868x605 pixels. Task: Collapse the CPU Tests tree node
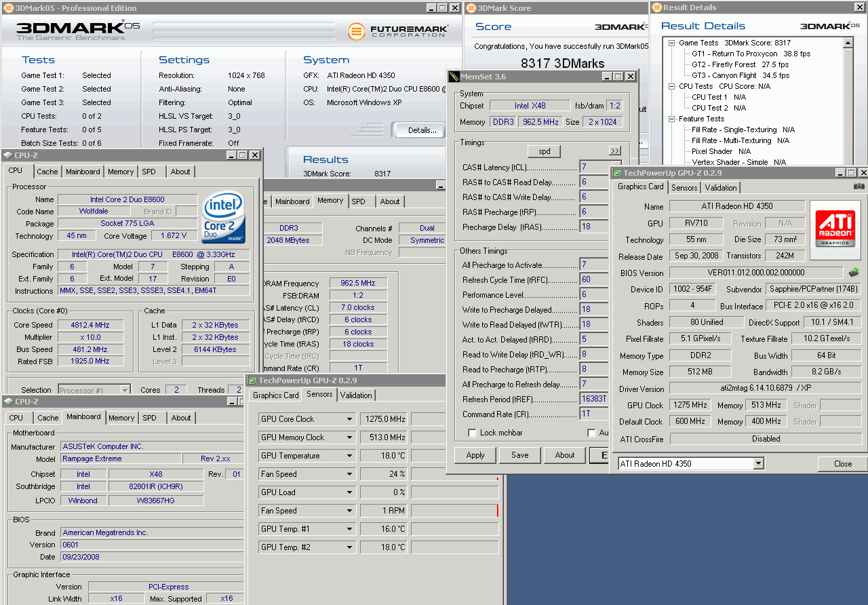pos(671,86)
